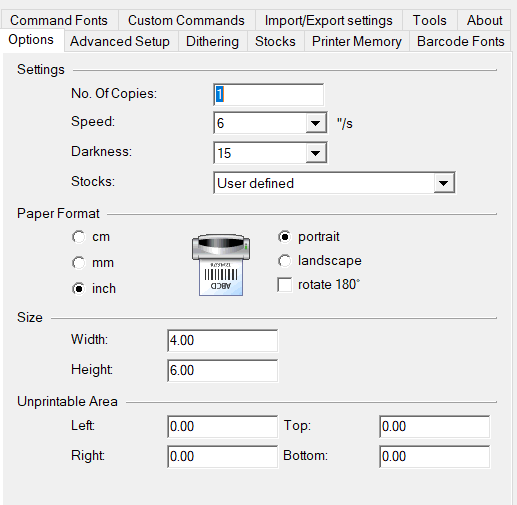517x505 pixels.
Task: Choose landscape orientation
Action: click(x=284, y=261)
